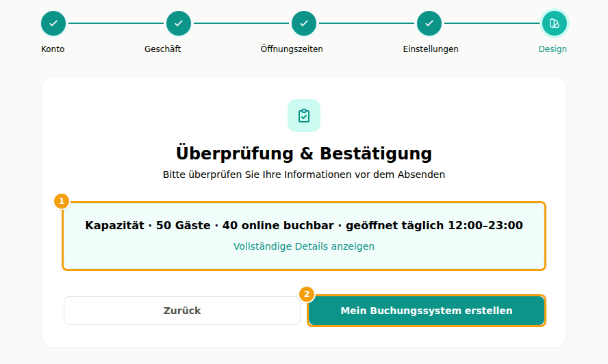608x364 pixels.
Task: Click the Überprüfung & Bestätigung heading
Action: (x=303, y=153)
